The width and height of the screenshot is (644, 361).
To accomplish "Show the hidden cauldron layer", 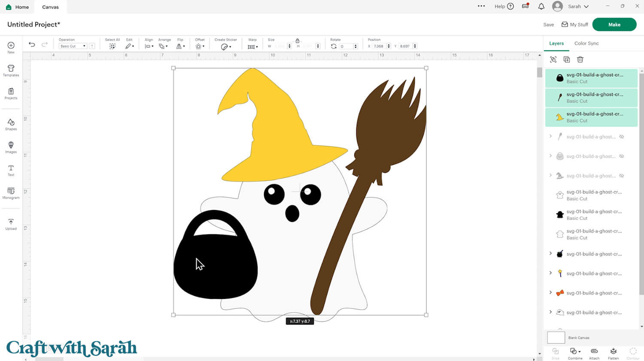I will pyautogui.click(x=621, y=156).
